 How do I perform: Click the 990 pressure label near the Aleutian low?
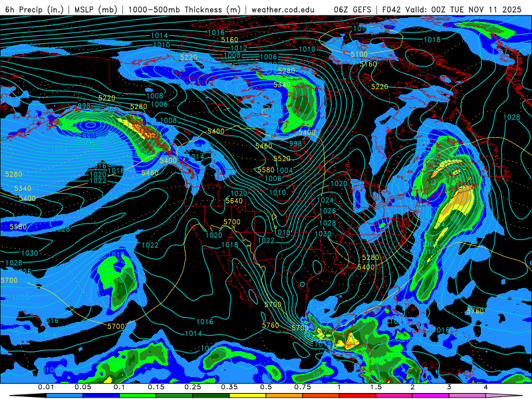(89, 136)
